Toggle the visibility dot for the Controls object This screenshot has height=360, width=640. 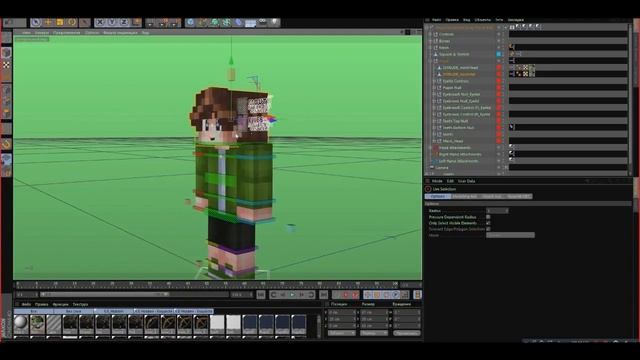point(498,34)
